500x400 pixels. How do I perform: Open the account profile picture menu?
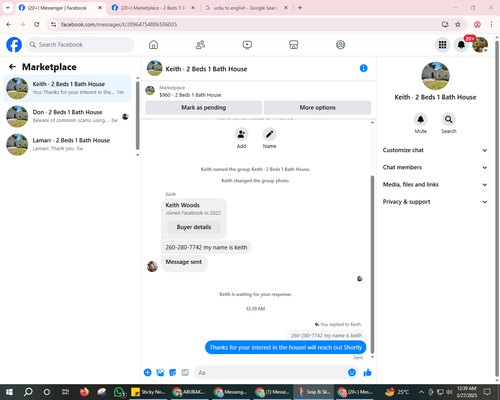pyautogui.click(x=480, y=45)
